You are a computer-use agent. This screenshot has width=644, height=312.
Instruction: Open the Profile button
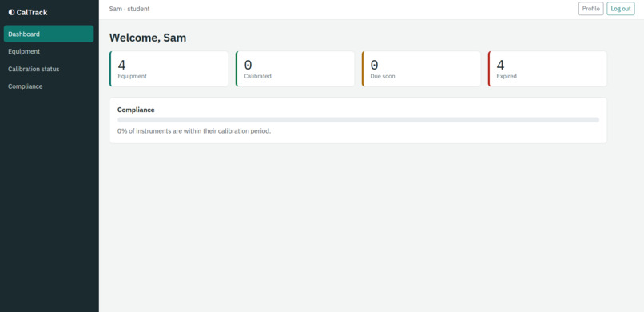click(x=591, y=9)
